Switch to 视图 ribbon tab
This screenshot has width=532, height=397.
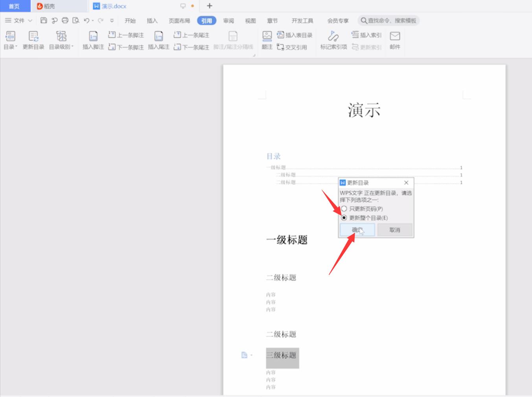pos(250,21)
